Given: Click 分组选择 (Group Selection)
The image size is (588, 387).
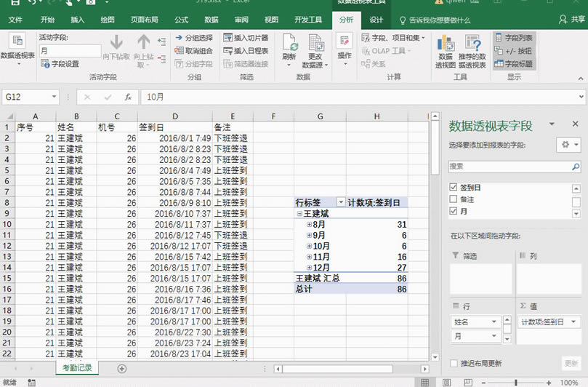Looking at the screenshot, I should (193, 38).
